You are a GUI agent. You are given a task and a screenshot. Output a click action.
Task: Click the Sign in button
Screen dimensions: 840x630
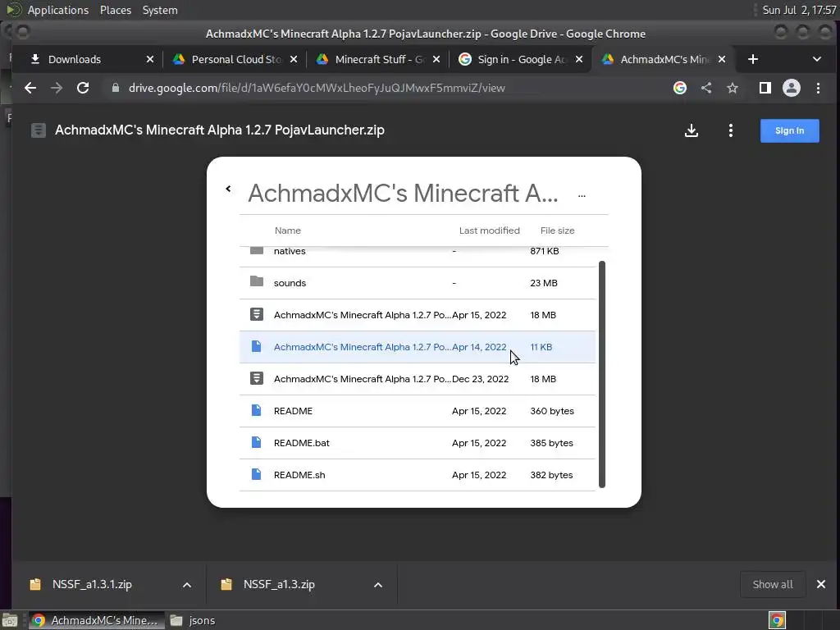(790, 130)
